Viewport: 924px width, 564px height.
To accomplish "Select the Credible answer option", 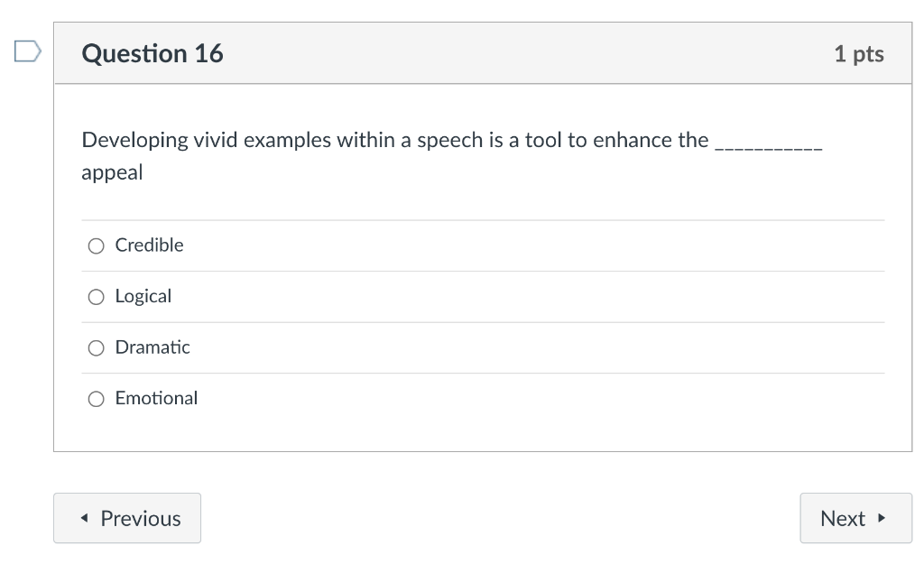I will (x=96, y=245).
